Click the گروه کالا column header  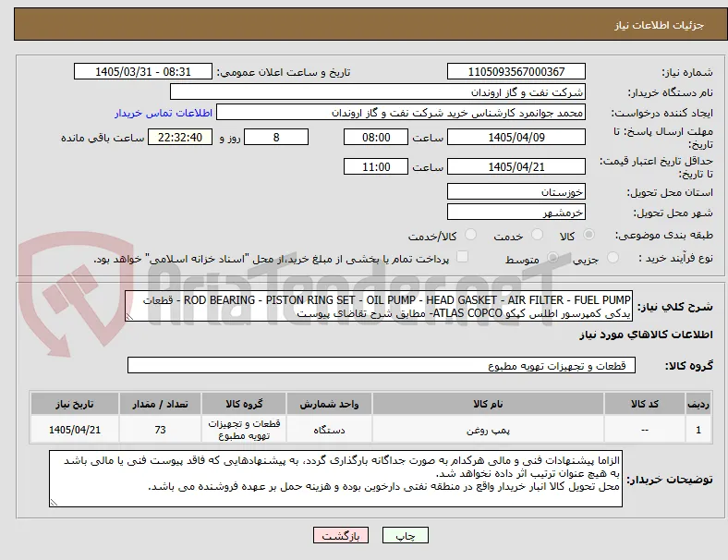pos(244,404)
